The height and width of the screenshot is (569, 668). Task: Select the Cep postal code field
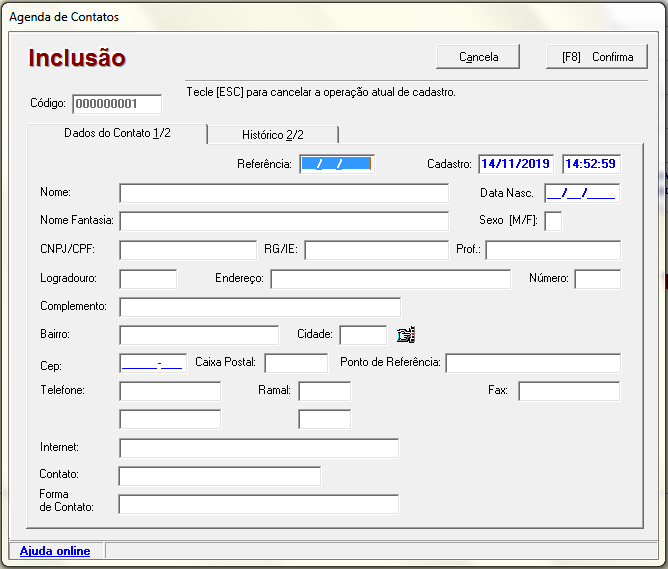click(152, 363)
